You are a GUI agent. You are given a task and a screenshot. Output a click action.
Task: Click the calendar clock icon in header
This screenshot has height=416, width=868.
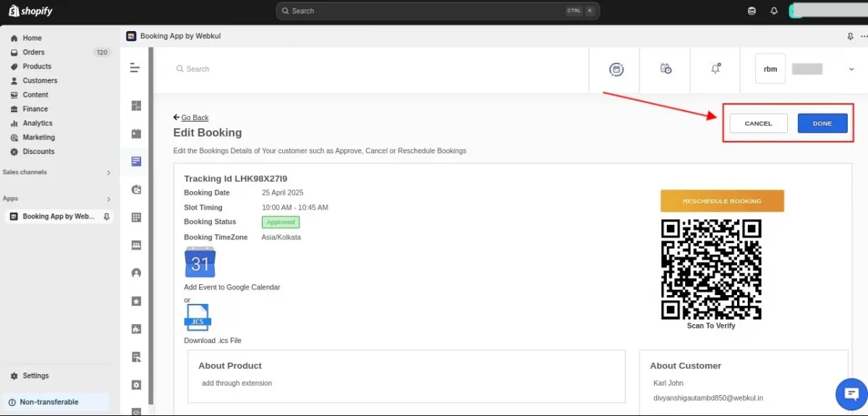[665, 69]
